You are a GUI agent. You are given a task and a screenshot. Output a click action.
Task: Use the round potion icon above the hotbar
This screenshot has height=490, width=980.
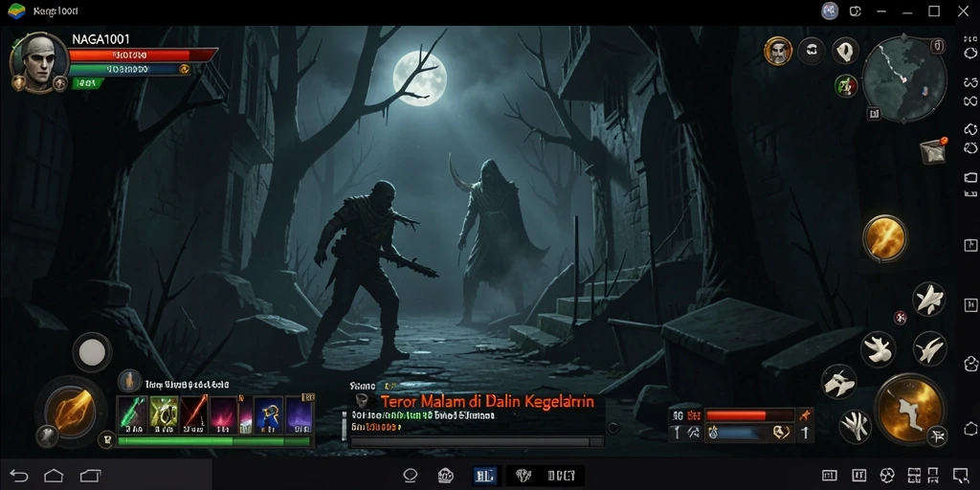tap(129, 381)
